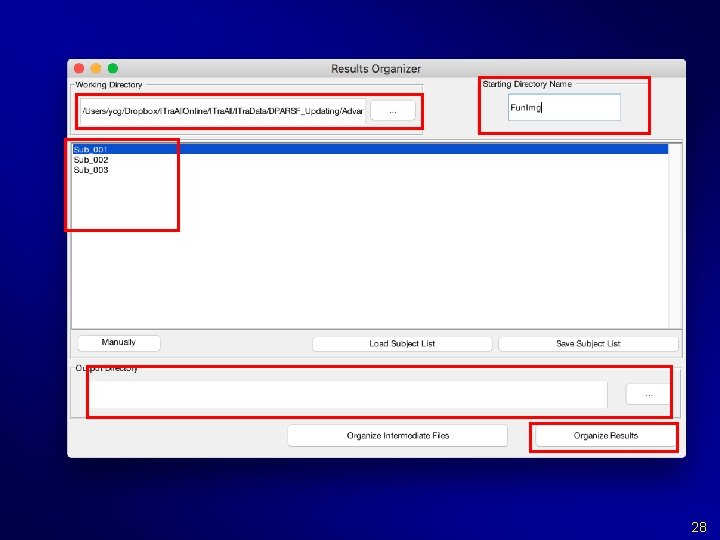Click the Output Directory text field
The width and height of the screenshot is (720, 540).
pyautogui.click(x=348, y=394)
